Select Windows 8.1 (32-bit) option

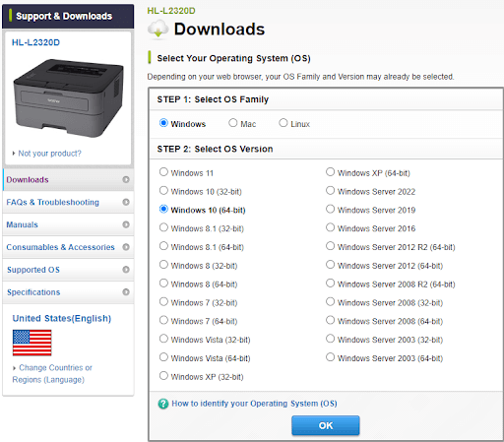tap(163, 227)
